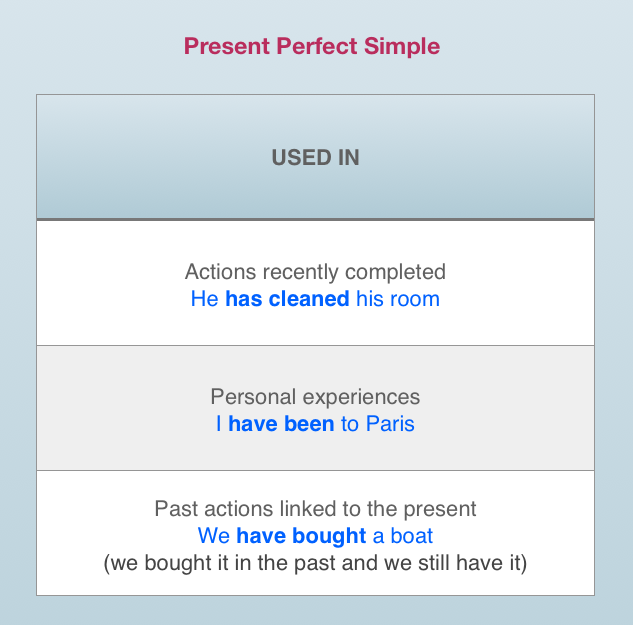Click the text Actions recently completed
The width and height of the screenshot is (633, 625).
[x=315, y=272]
